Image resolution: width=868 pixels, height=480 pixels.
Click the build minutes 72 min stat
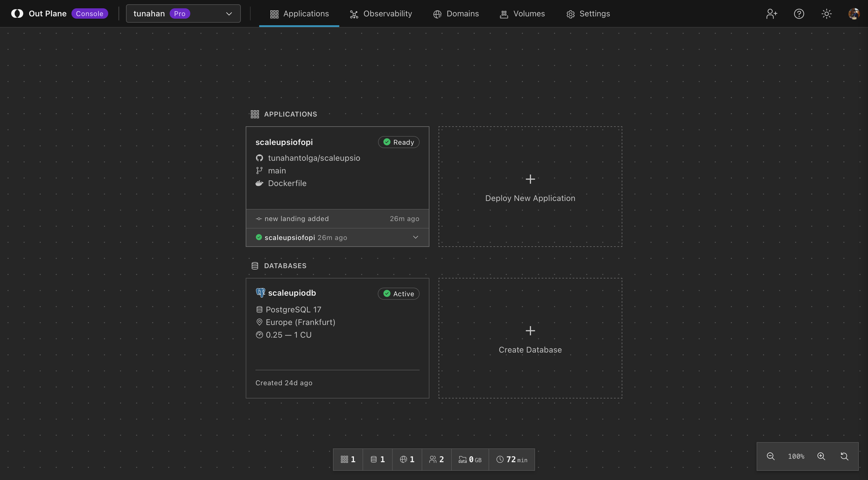coord(511,459)
